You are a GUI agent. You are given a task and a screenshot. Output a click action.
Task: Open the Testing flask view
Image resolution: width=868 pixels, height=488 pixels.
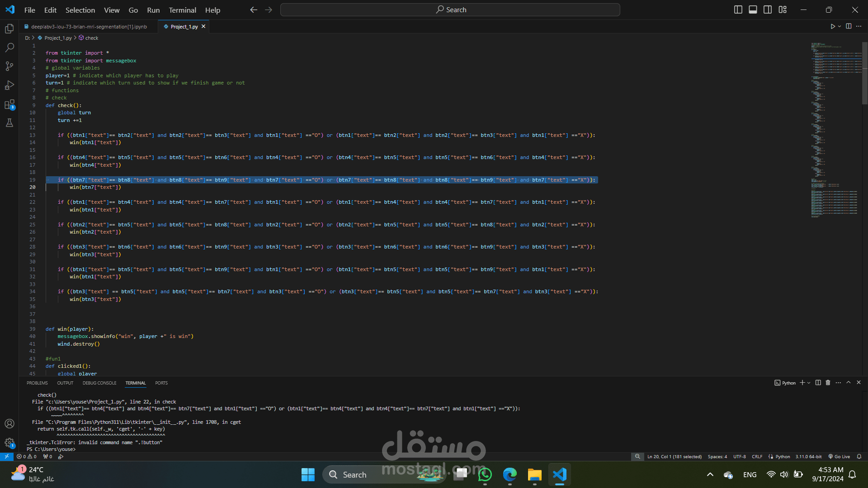(9, 123)
